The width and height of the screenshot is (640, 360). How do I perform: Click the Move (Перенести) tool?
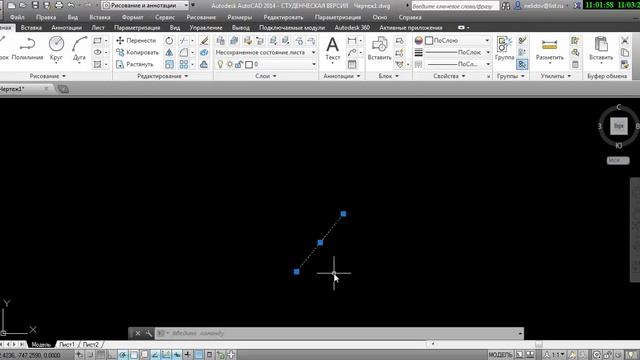[136, 40]
